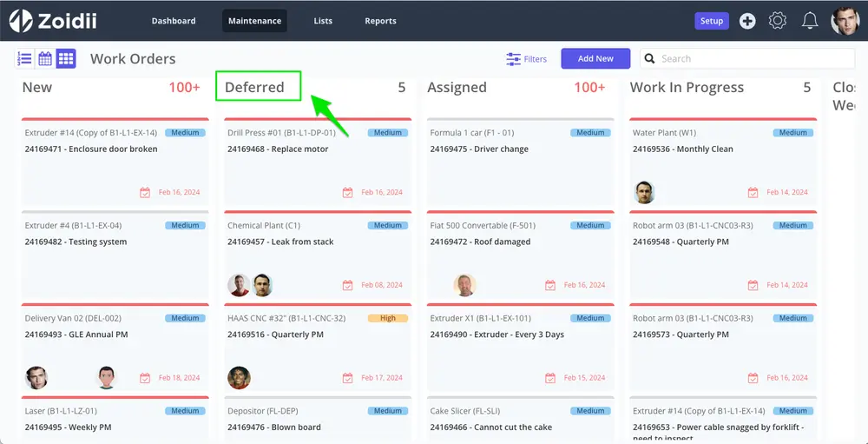
Task: Open the Filters sliders icon
Action: pos(514,59)
